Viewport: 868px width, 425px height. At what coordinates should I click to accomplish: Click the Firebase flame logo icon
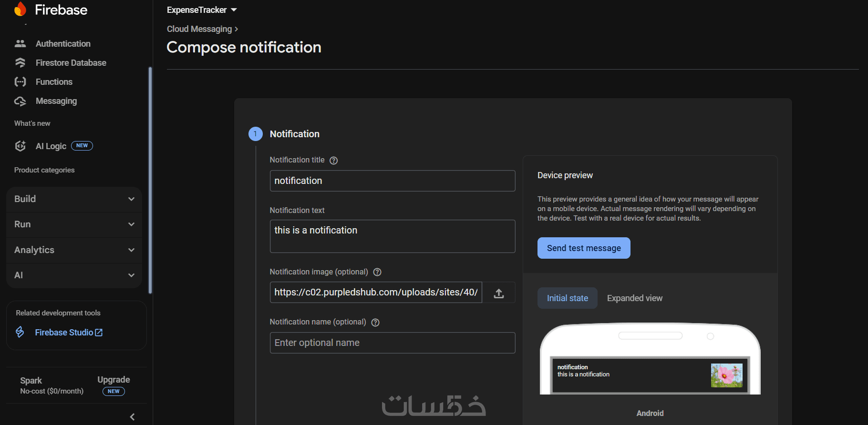click(x=21, y=9)
